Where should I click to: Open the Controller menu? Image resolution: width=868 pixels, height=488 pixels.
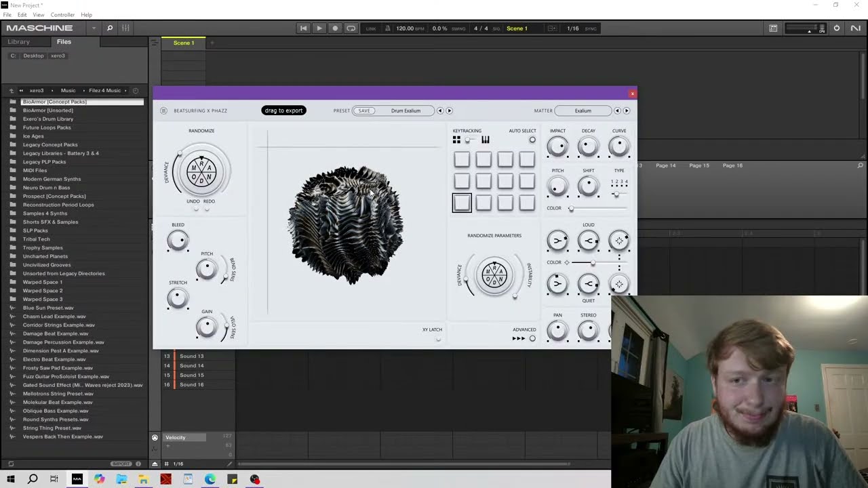62,14
